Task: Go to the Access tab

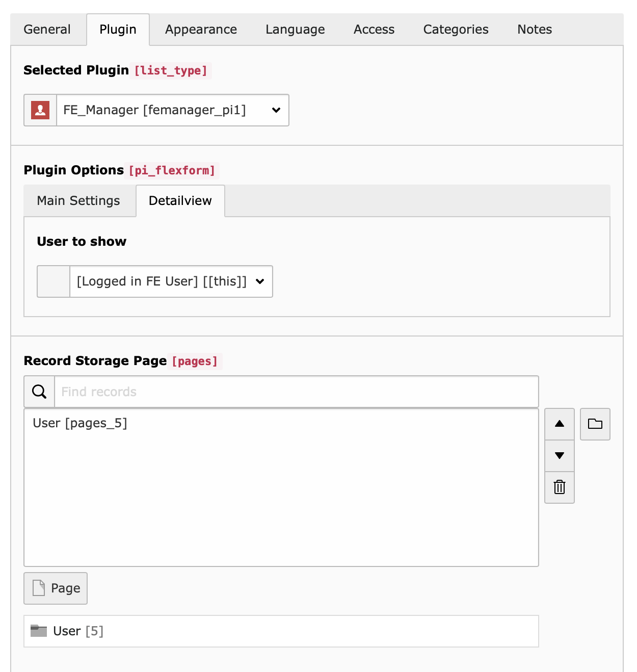Action: (x=374, y=30)
